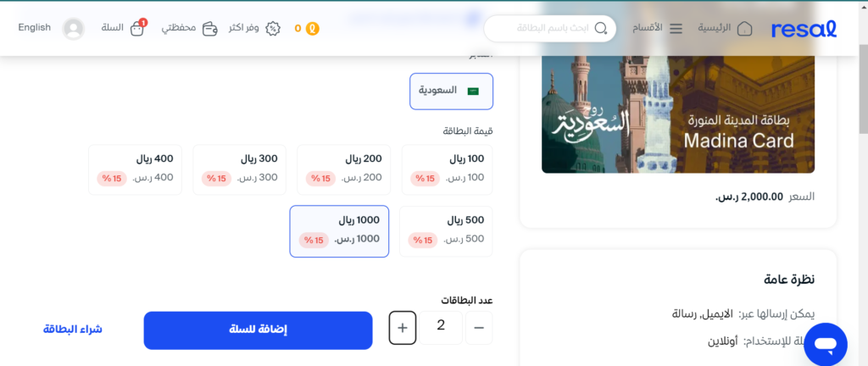Open the user profile avatar

[74, 29]
